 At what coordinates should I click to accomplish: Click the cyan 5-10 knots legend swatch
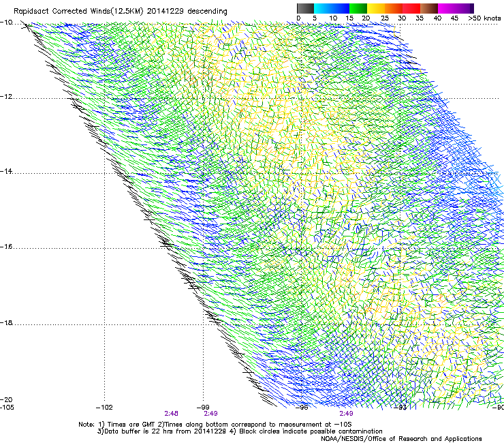tap(322, 8)
